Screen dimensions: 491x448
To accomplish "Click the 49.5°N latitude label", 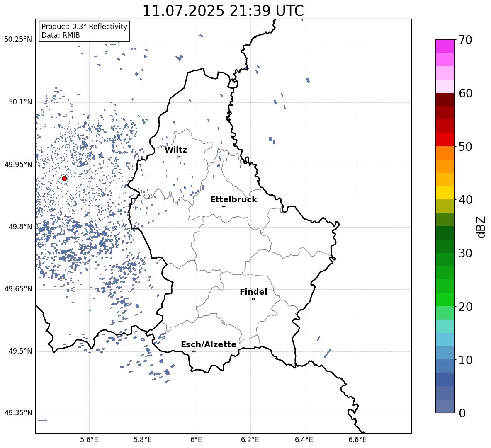I will click(x=20, y=351).
